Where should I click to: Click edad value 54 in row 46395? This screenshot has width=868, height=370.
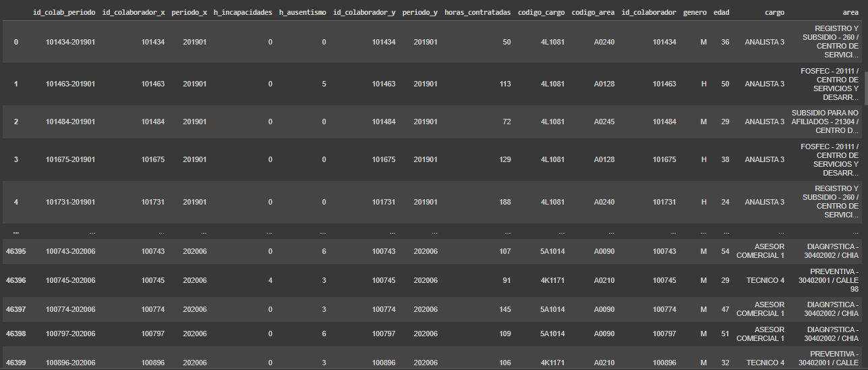click(x=725, y=251)
